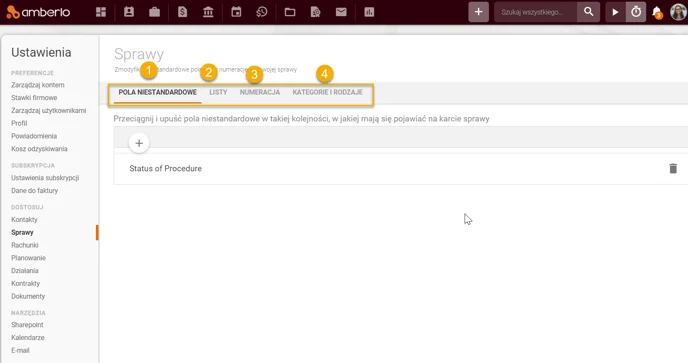Open Dane do faktury
The height and width of the screenshot is (363, 688).
35,190
